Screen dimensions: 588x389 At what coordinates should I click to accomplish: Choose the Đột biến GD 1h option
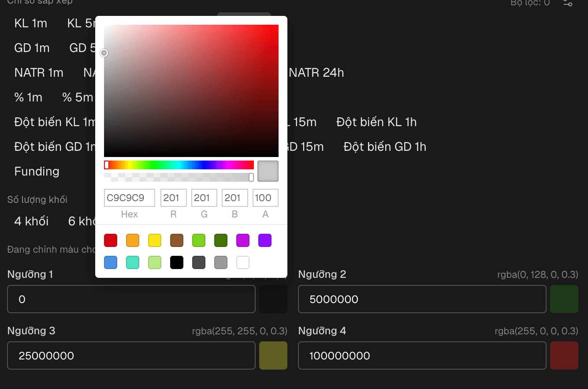click(385, 146)
